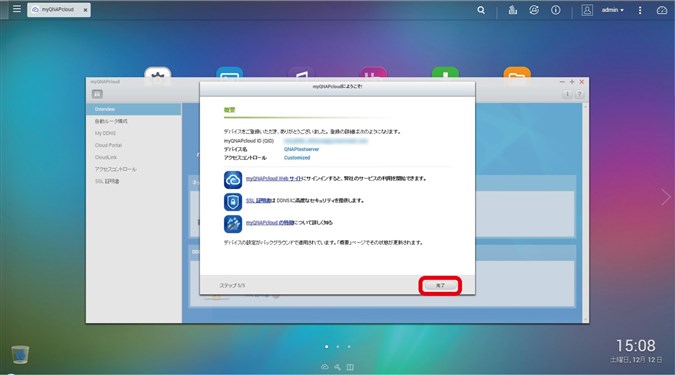Click the myQNAPcloud features icon in dialog
Viewport: 675px width, 375px height.
pyautogui.click(x=233, y=224)
